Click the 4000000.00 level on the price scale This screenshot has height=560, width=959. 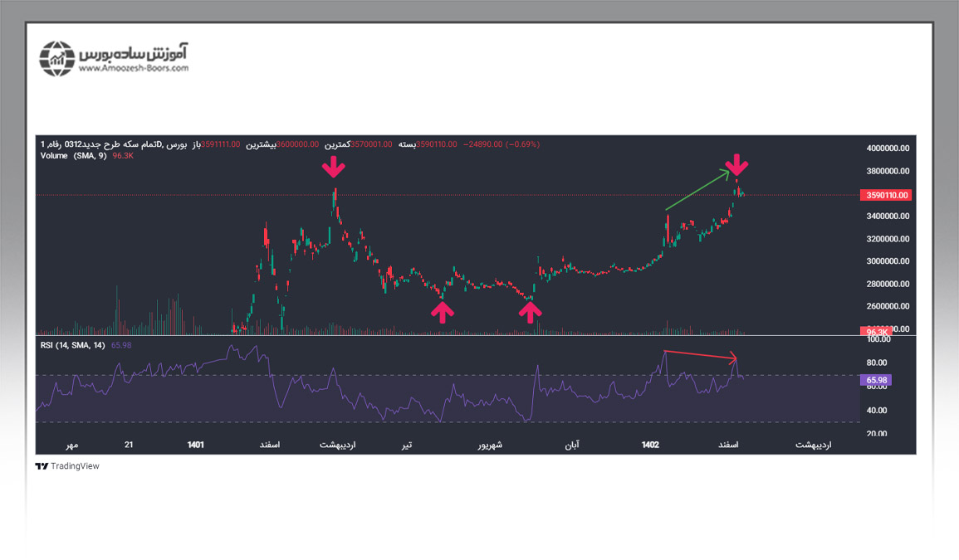(888, 149)
